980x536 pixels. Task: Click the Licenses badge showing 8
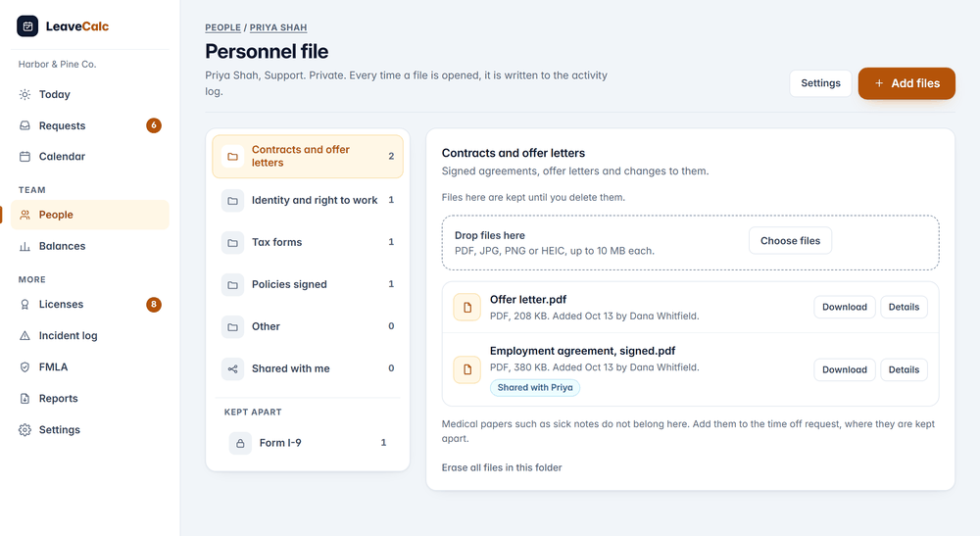coord(154,304)
